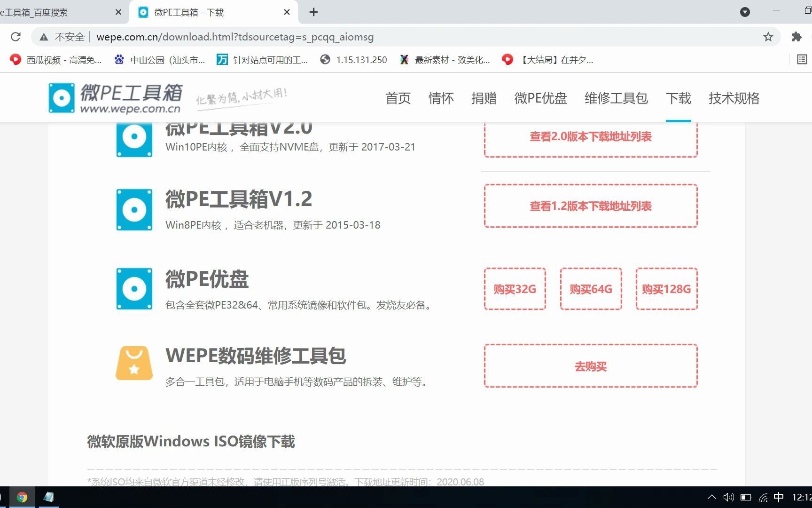
Task: Click 查看1.2版本下载地址列表 button
Action: [591, 206]
